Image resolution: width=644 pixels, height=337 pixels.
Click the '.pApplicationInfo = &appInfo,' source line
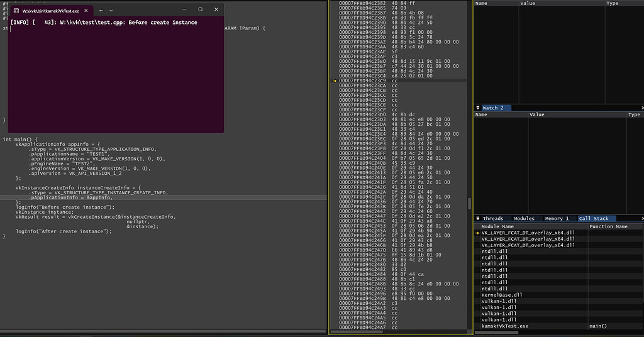70,197
